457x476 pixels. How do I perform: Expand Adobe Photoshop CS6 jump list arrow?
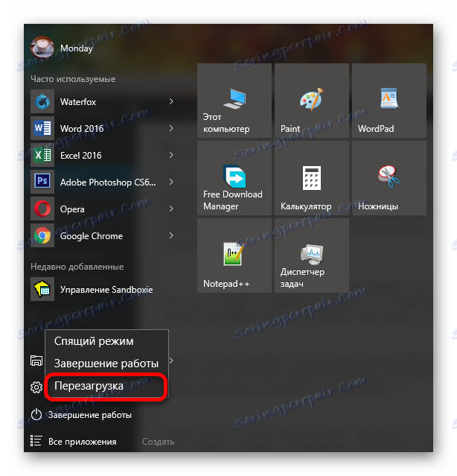171,182
